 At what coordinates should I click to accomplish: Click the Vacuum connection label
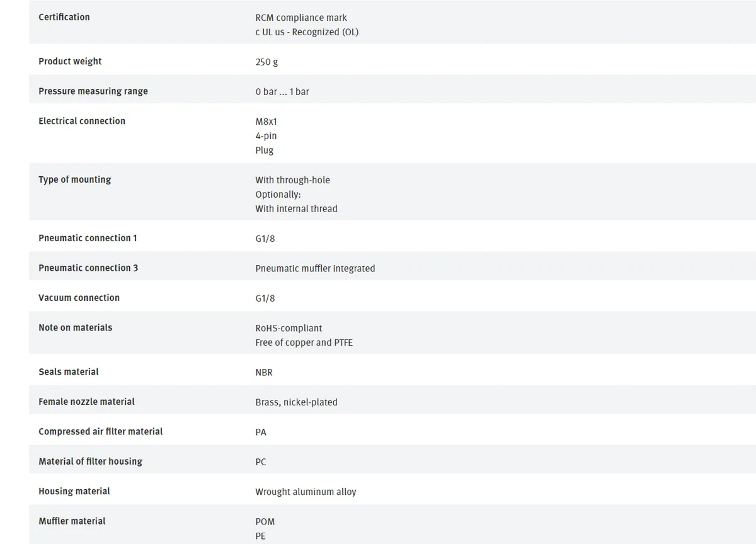[x=79, y=298]
